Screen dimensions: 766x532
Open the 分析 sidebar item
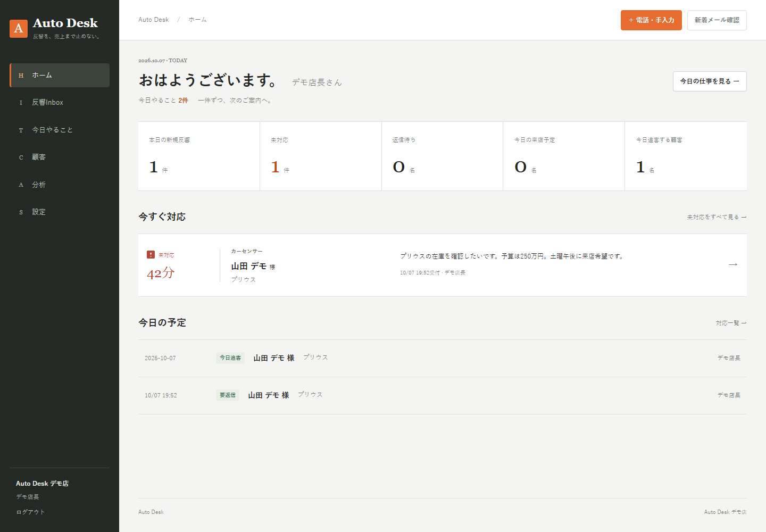coord(60,185)
